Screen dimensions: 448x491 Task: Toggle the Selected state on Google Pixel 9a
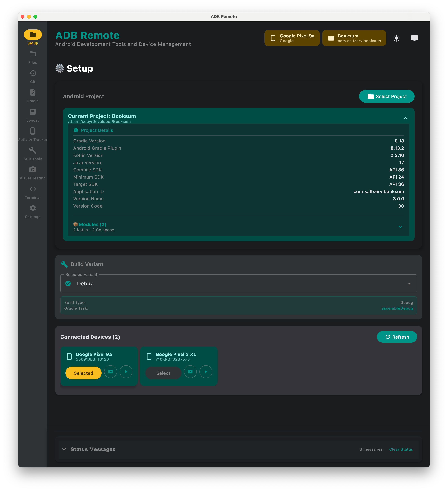coord(83,373)
